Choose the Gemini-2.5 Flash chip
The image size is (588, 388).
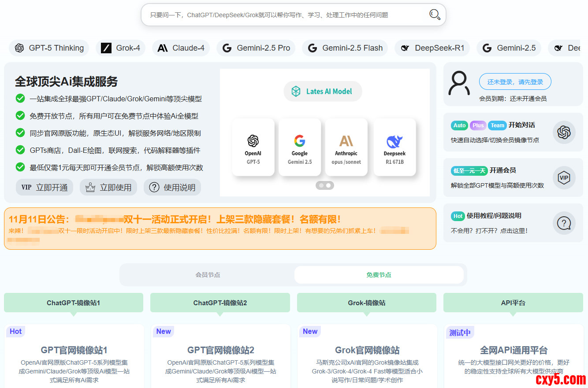[x=345, y=48]
